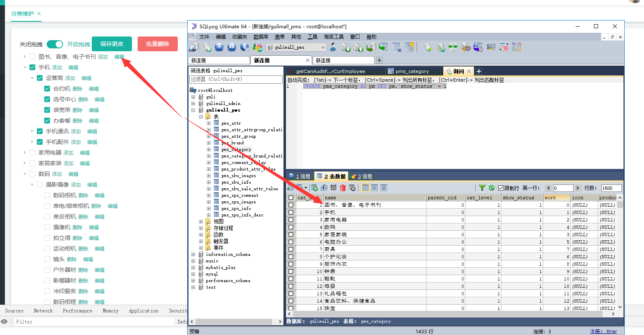Screen dimensions: 644x335
Task: Open the 高级工具 menu
Action: point(334,37)
